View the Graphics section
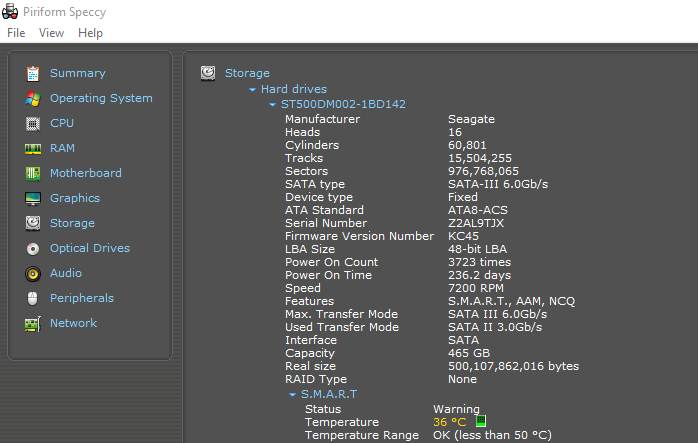 tap(75, 198)
